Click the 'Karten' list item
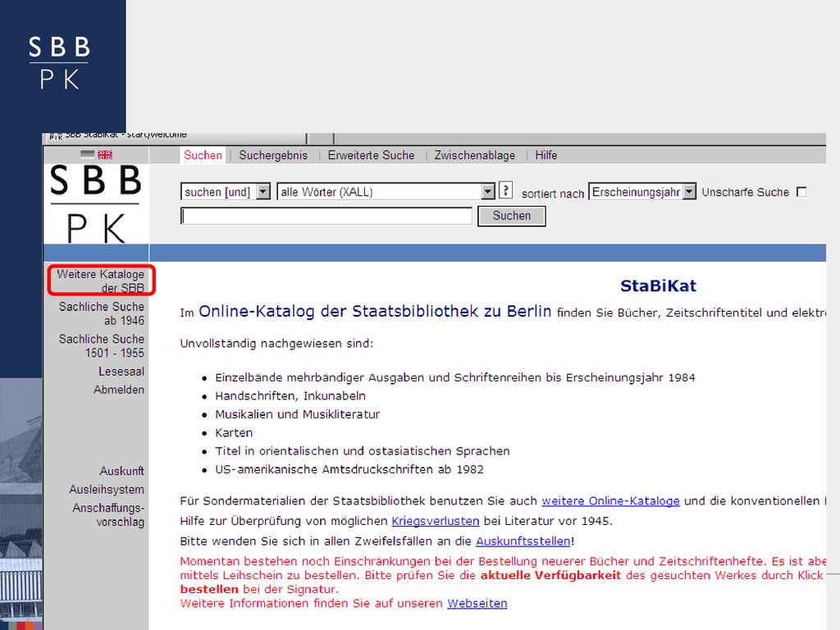The height and width of the screenshot is (630, 840). tap(234, 433)
